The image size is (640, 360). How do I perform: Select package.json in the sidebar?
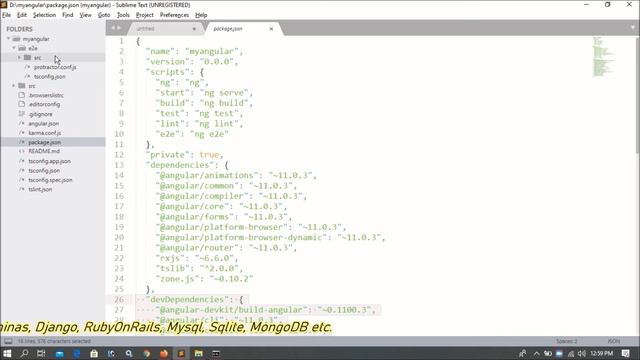(x=44, y=142)
